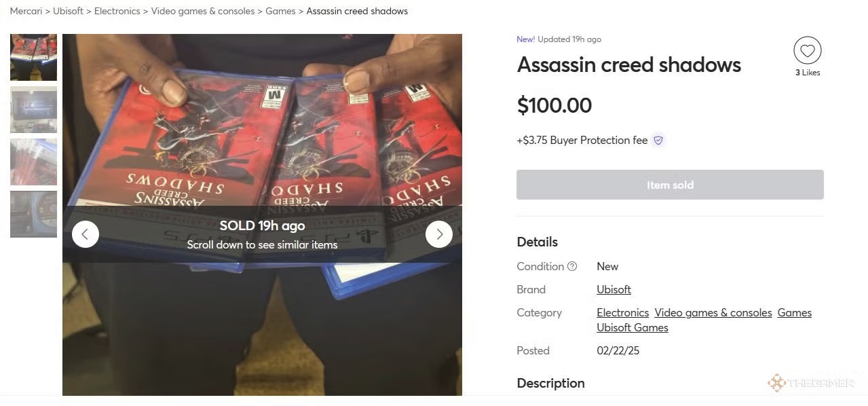Screen dimensions: 868x406
Task: Click the disabled Item sold button
Action: point(670,185)
